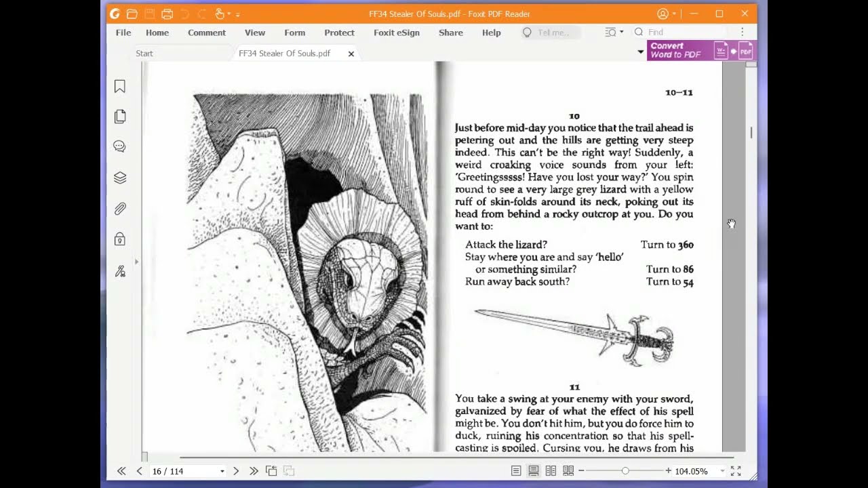This screenshot has width=868, height=488.
Task: Click the previous view icon
Action: coord(271,471)
